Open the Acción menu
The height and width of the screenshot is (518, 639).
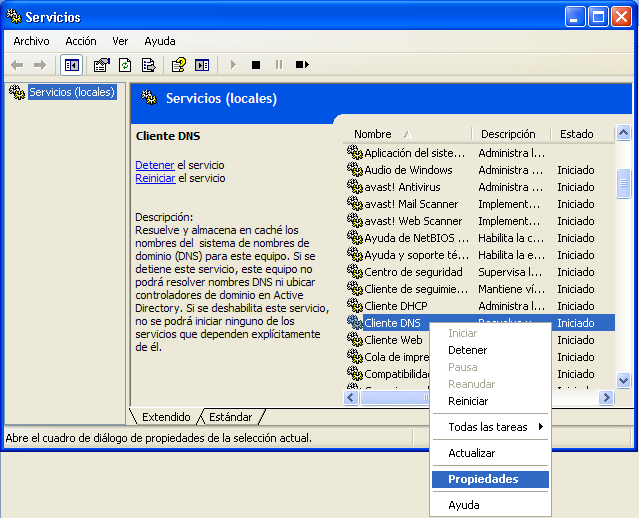[x=81, y=41]
